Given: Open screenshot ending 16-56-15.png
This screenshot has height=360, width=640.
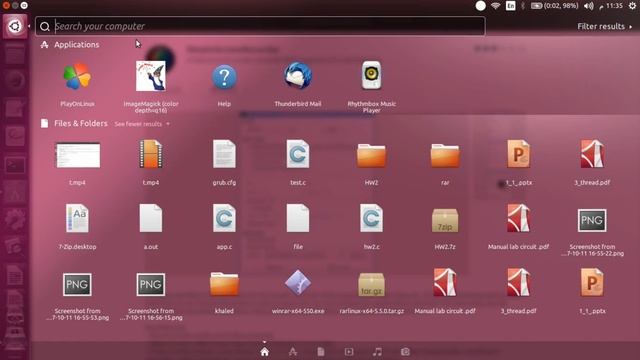Looking at the screenshot, I should click(x=151, y=284).
